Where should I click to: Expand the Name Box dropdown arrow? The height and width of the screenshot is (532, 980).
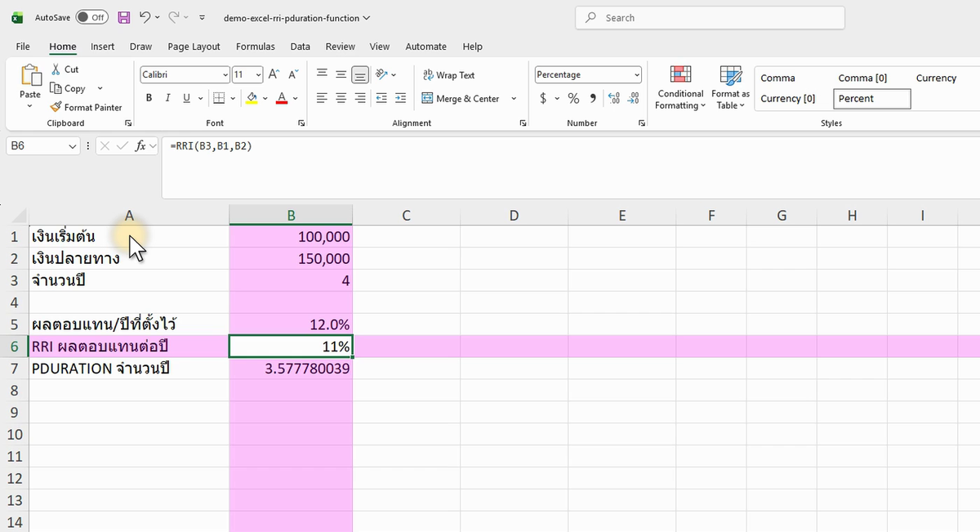pyautogui.click(x=73, y=146)
